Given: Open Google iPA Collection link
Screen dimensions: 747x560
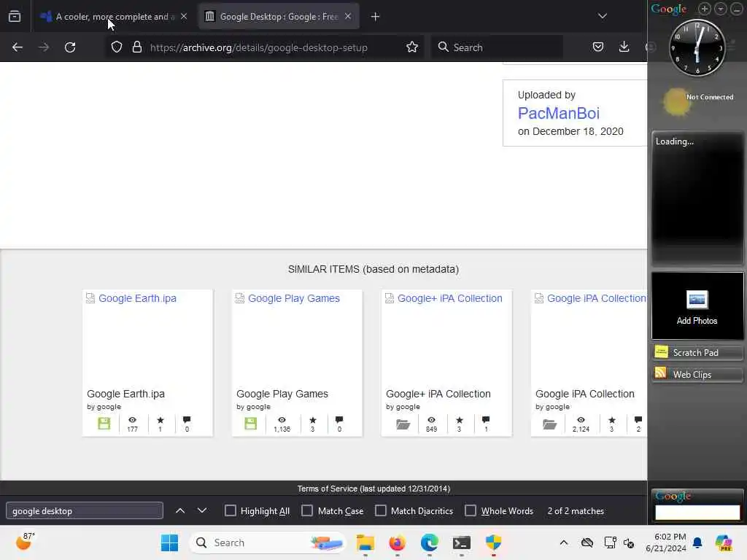Looking at the screenshot, I should pos(597,298).
